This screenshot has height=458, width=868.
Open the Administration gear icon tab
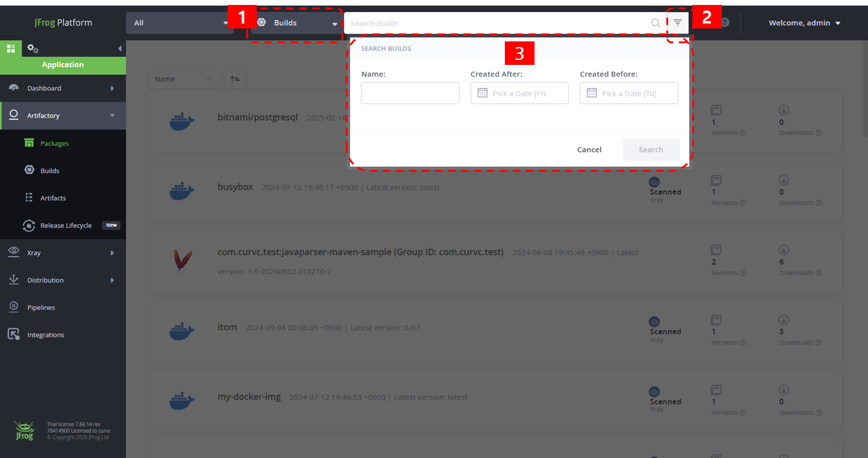[x=33, y=48]
